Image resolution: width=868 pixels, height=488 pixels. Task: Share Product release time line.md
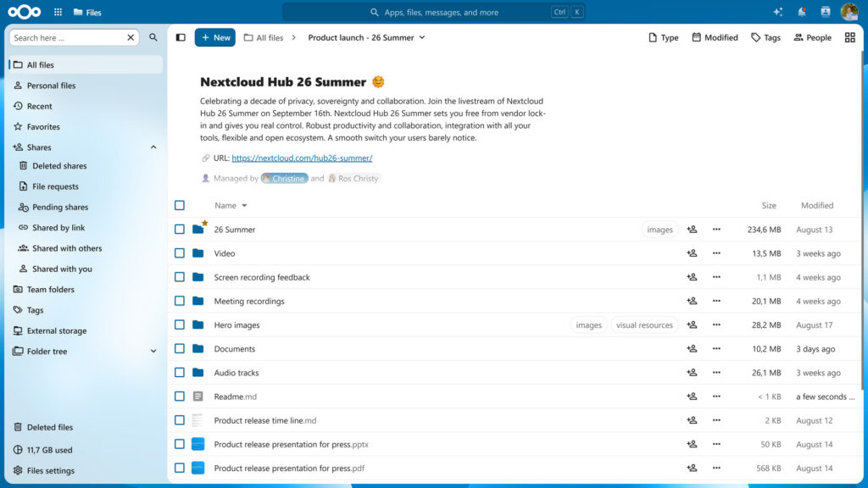[x=692, y=420]
